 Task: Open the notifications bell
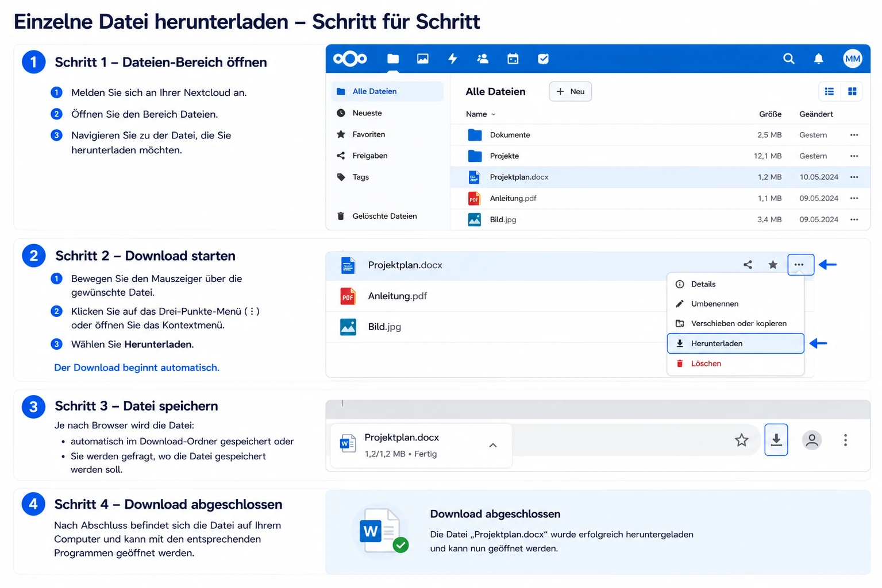tap(819, 59)
